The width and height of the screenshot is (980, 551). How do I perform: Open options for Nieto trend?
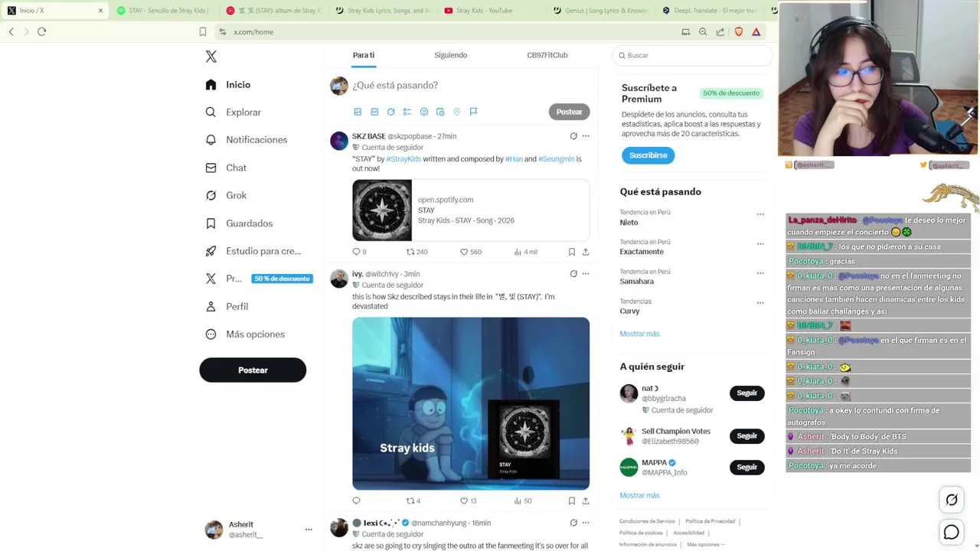click(760, 214)
